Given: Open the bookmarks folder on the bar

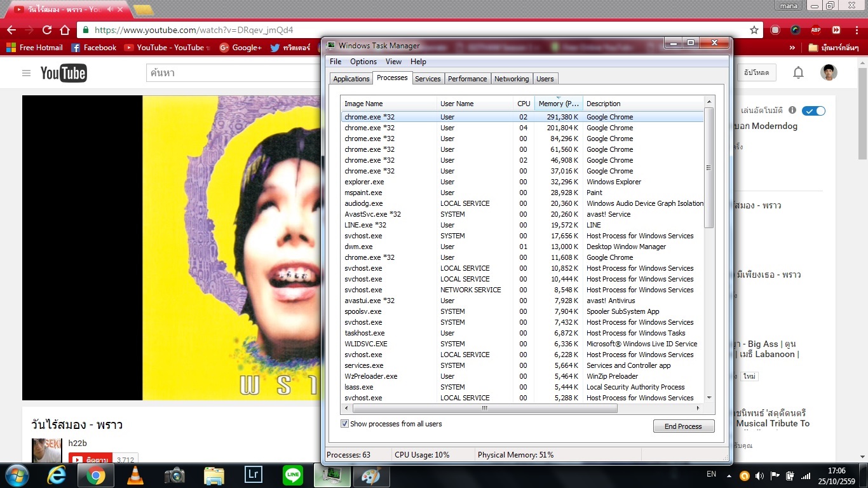Looking at the screenshot, I should [834, 48].
